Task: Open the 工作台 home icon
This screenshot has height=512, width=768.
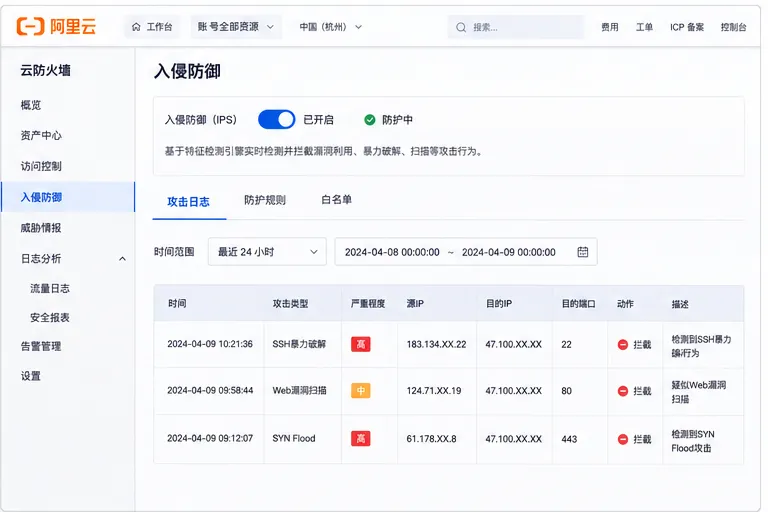Action: 136,27
